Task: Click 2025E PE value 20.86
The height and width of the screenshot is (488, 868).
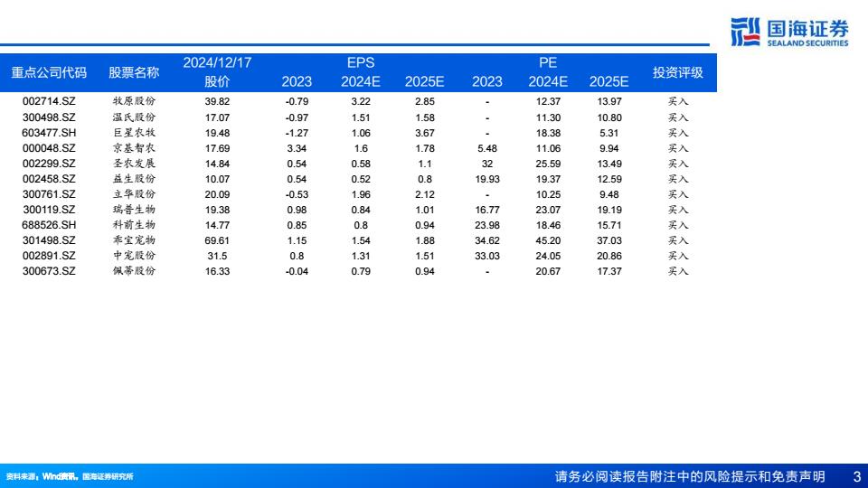Action: (x=609, y=256)
